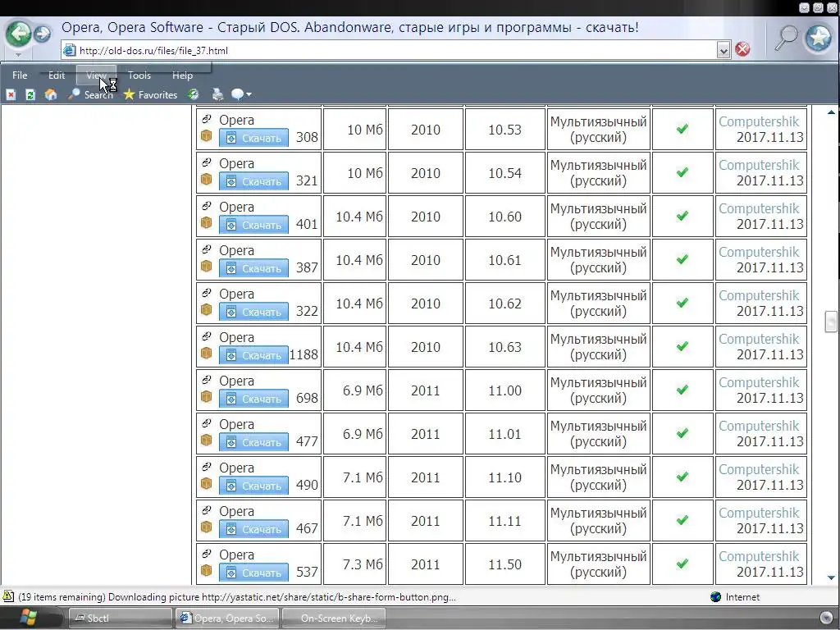840x630 pixels.
Task: Click the recent pages arrow below the Back button
Action: (18, 55)
